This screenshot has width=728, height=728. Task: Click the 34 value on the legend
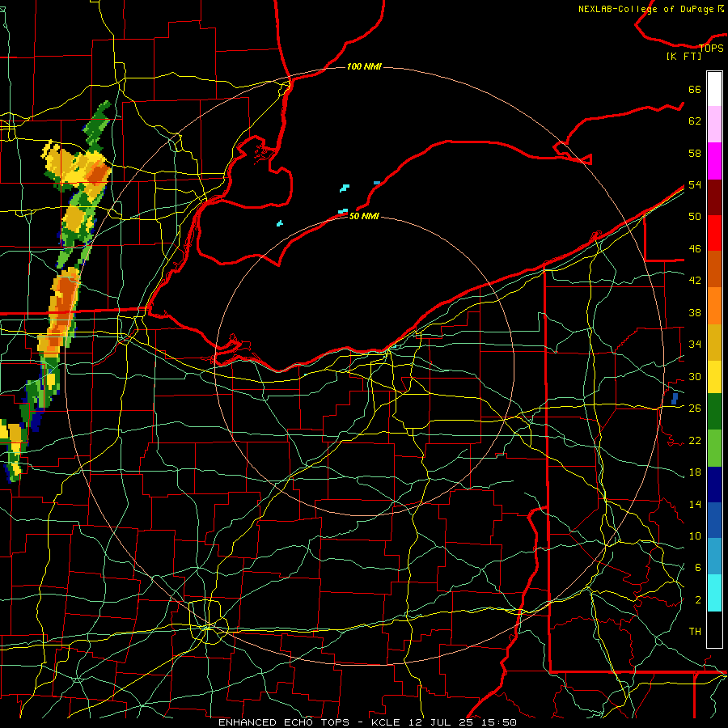point(695,345)
